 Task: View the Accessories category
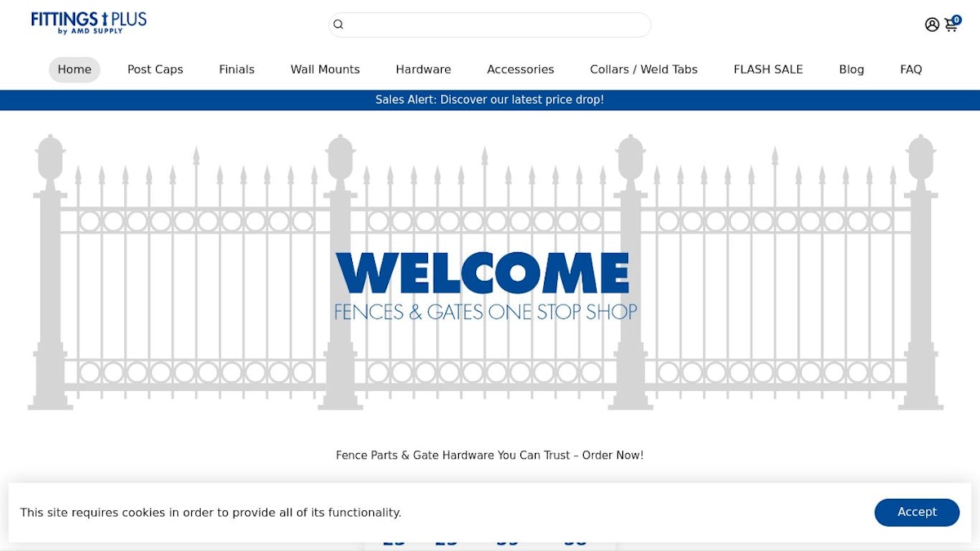coord(520,69)
